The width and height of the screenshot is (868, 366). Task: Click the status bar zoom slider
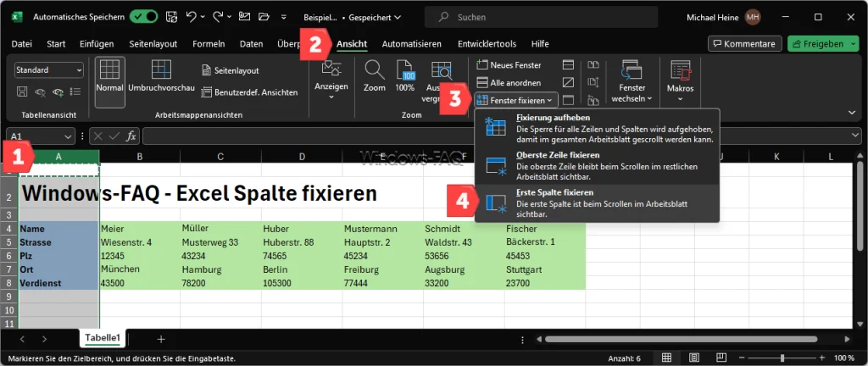pyautogui.click(x=782, y=358)
